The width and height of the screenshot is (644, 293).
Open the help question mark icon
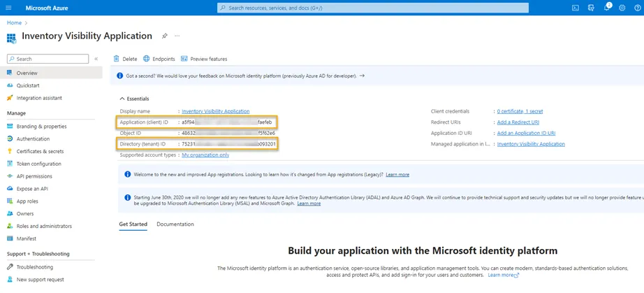(x=637, y=8)
